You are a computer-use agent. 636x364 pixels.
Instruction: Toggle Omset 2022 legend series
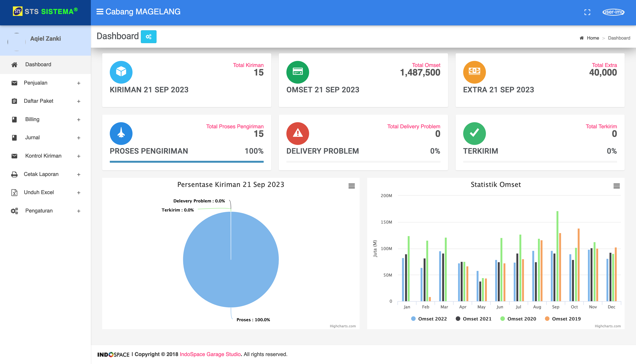(x=429, y=319)
